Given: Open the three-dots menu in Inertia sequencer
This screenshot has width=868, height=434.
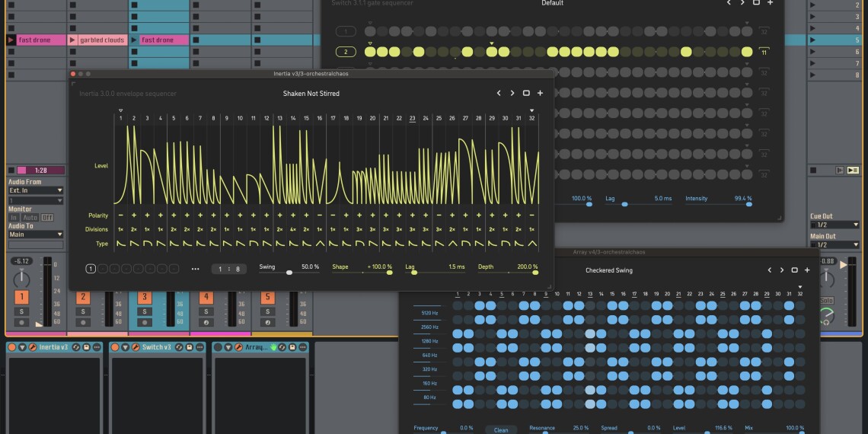Looking at the screenshot, I should pyautogui.click(x=195, y=269).
